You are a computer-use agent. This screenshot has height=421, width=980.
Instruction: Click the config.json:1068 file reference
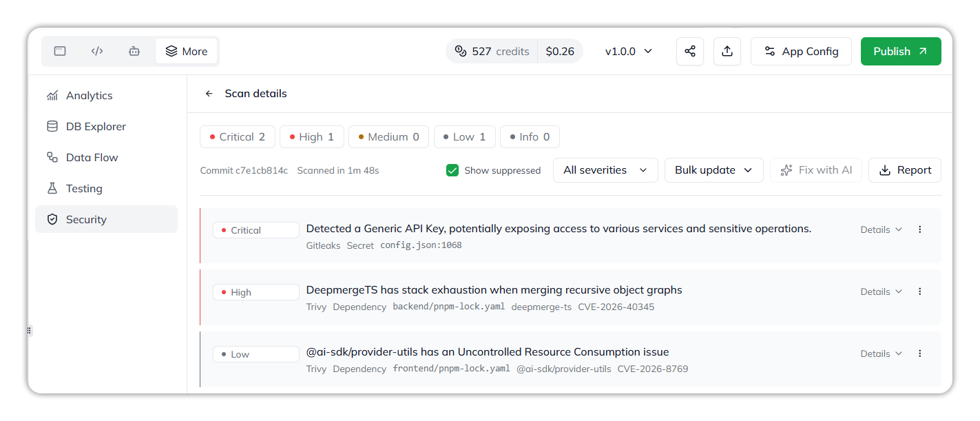coord(421,245)
